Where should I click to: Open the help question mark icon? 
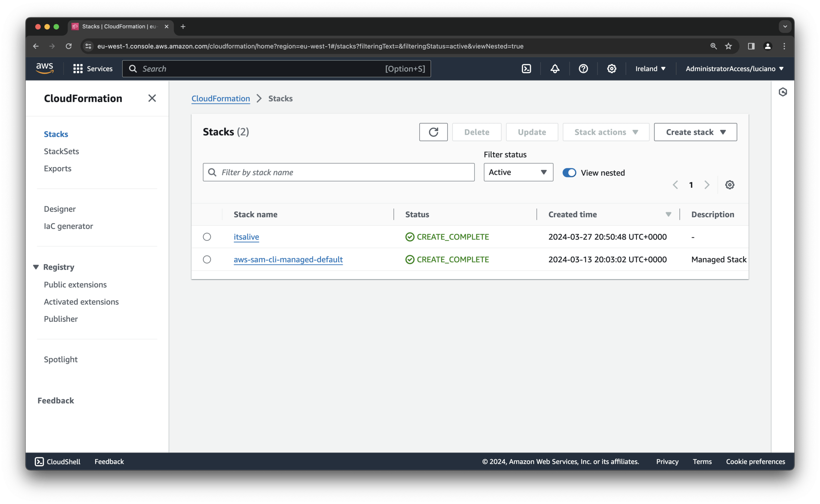click(x=583, y=69)
